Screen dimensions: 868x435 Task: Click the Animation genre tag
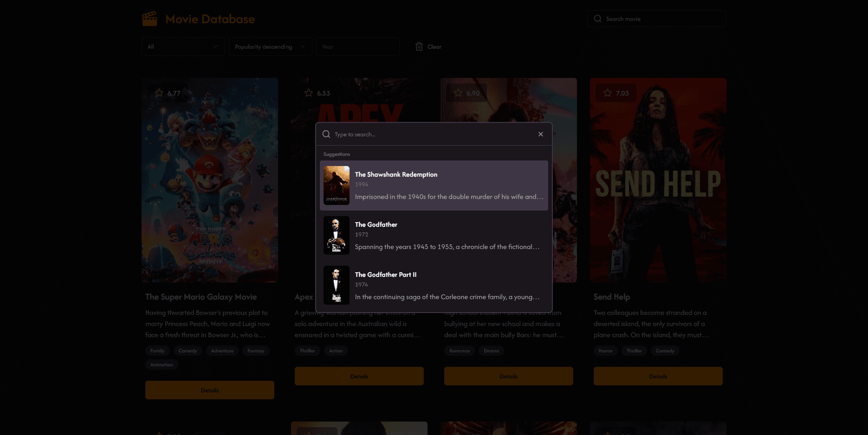[x=162, y=365]
